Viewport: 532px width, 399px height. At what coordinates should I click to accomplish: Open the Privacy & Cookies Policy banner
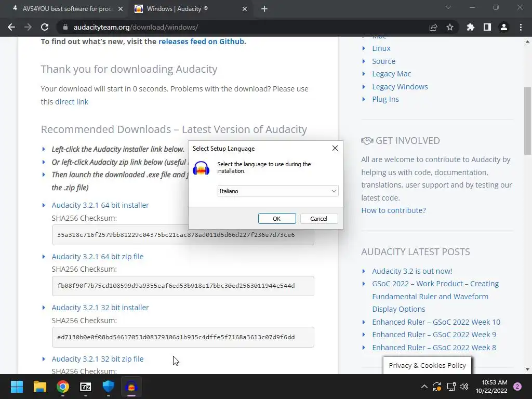(x=427, y=365)
